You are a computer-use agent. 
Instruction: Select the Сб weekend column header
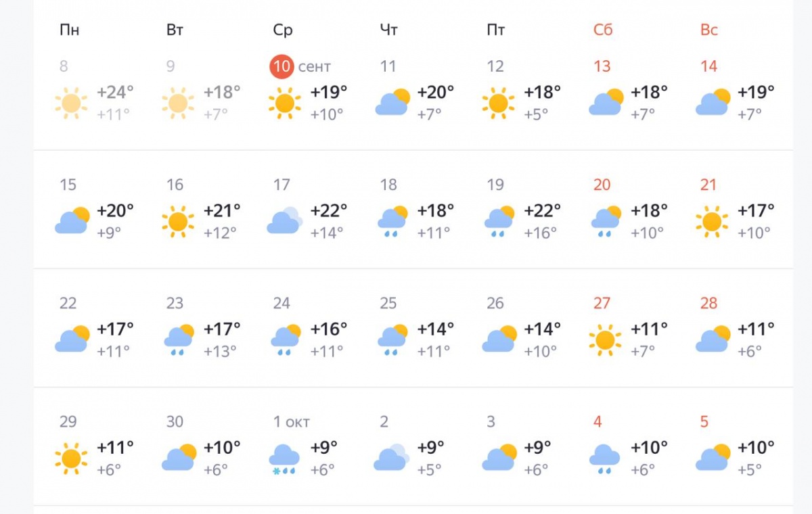coord(602,30)
